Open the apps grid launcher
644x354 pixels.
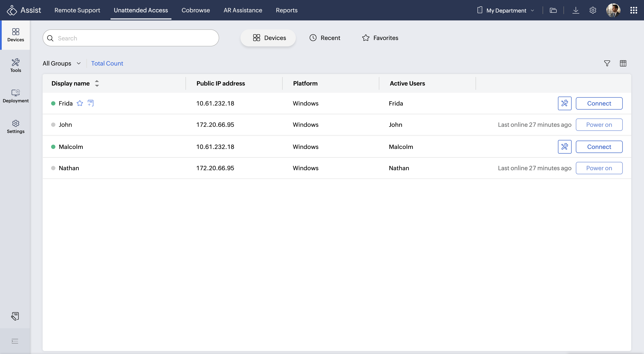click(633, 10)
